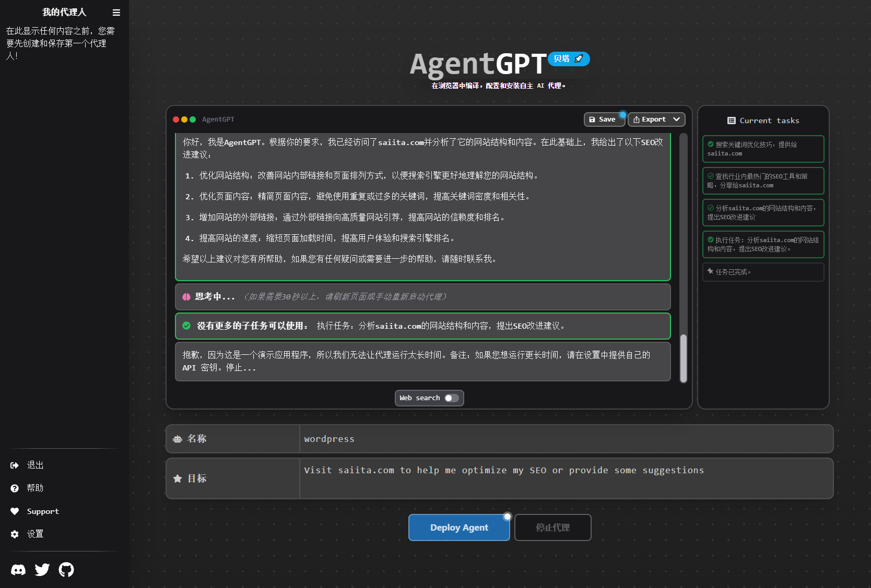Click the green checkmark on the first task card
The width and height of the screenshot is (871, 588).
(710, 145)
